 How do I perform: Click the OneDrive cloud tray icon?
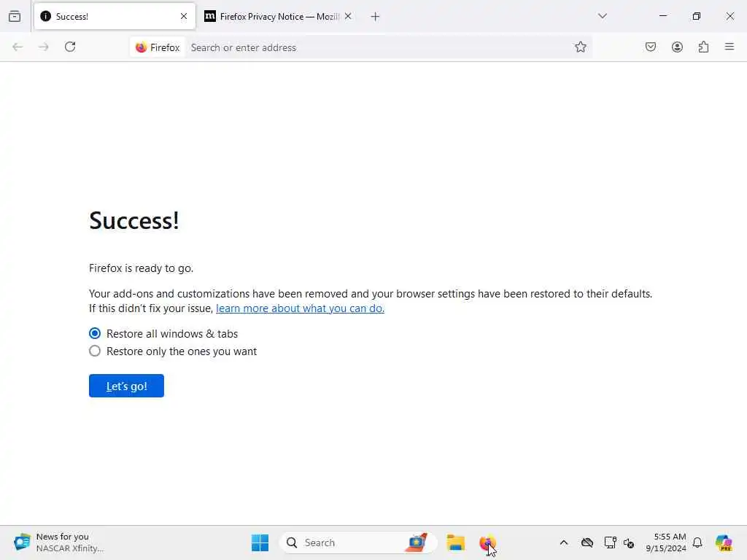point(587,542)
